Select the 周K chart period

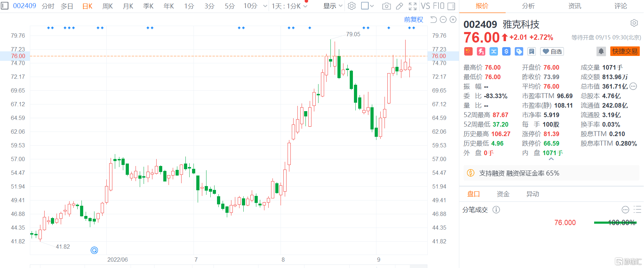pos(107,6)
